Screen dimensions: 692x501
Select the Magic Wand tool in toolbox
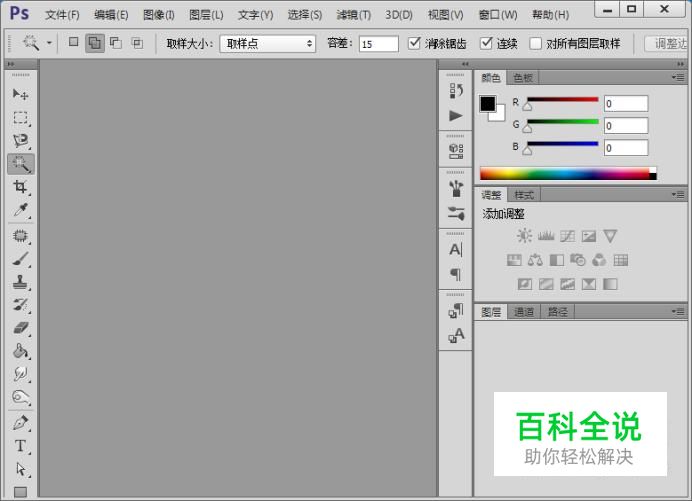click(x=20, y=164)
